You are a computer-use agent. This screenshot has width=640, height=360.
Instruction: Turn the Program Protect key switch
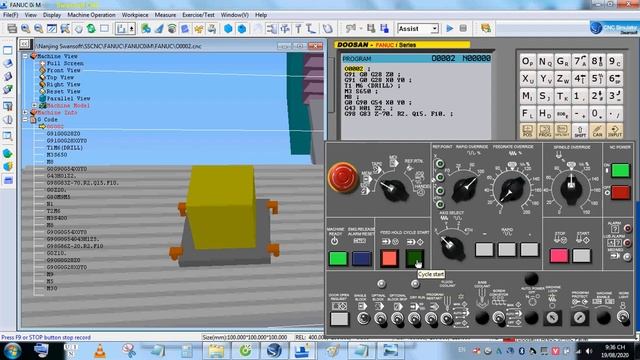[x=580, y=318]
